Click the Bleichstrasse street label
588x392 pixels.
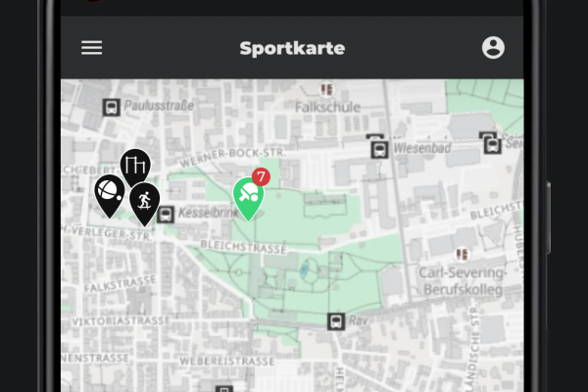(x=243, y=247)
